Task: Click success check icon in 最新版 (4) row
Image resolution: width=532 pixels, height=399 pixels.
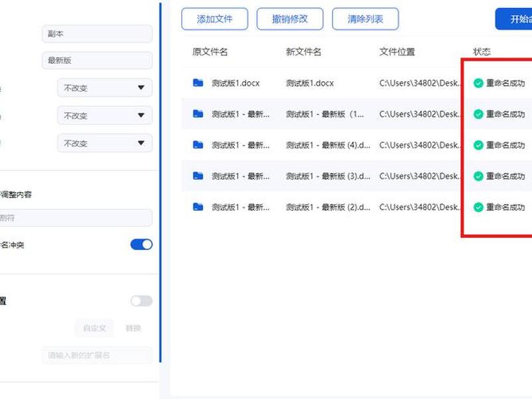Action: pyautogui.click(x=478, y=145)
